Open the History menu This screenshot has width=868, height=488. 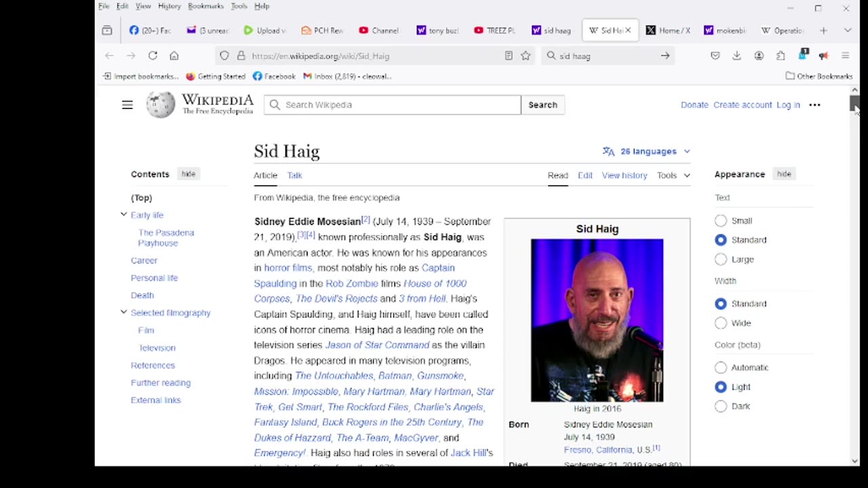coord(170,6)
